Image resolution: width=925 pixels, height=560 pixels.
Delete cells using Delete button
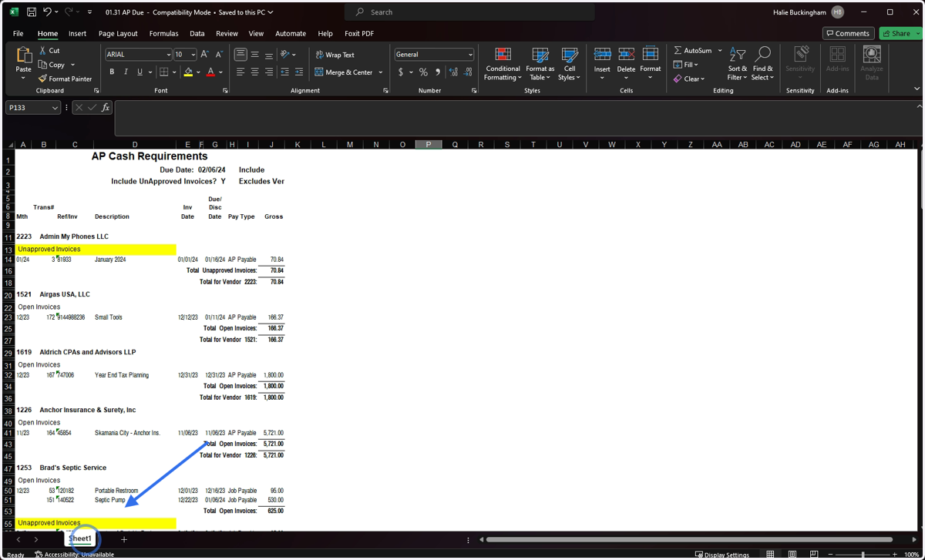(626, 64)
